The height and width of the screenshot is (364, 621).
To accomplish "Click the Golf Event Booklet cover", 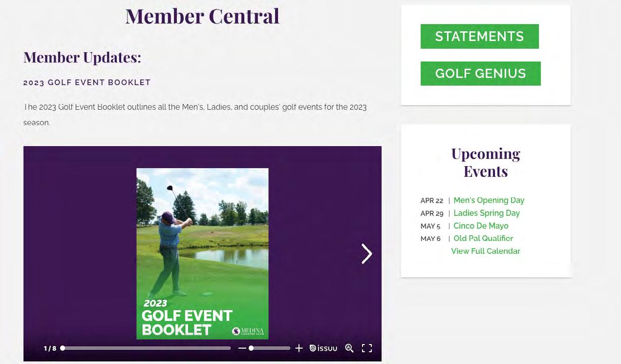I will coord(202,253).
